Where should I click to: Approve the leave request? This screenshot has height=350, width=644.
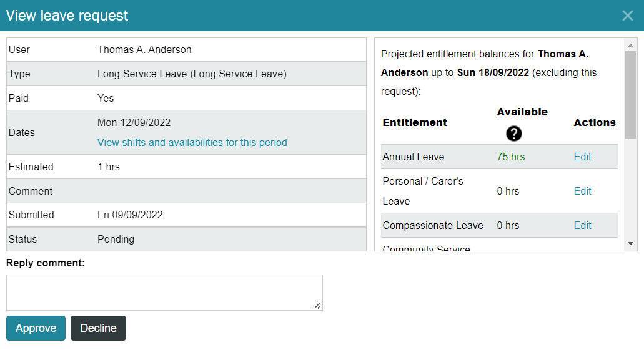pos(36,328)
